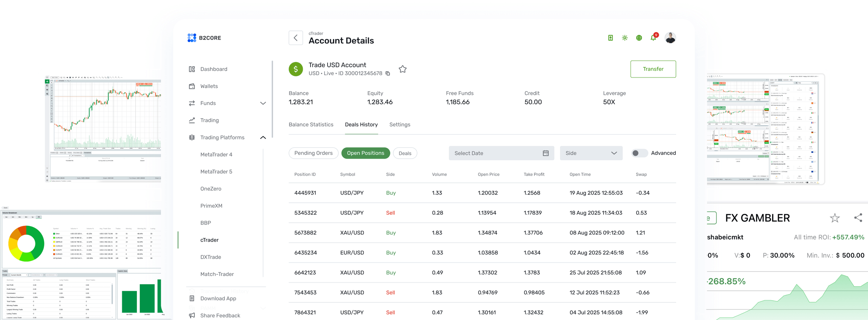868x320 pixels.
Task: Copy the account ID 300012345678
Action: coord(388,74)
